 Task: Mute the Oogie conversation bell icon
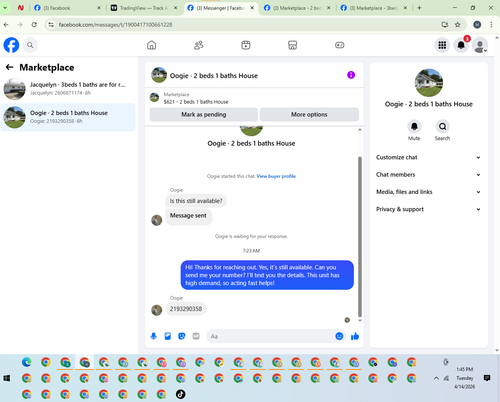pos(414,127)
